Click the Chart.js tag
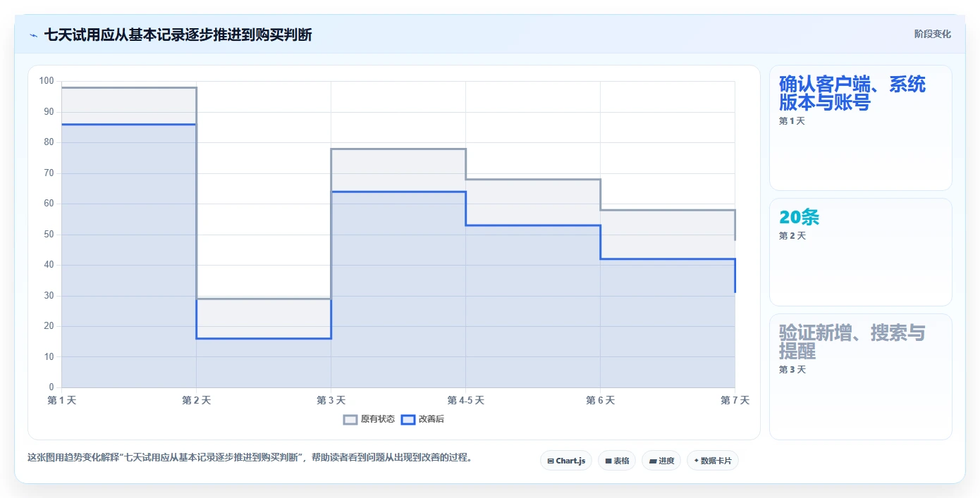 (566, 461)
